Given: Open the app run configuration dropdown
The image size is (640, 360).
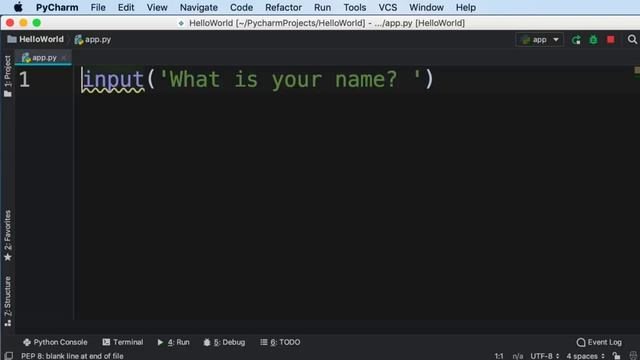Looking at the screenshot, I should [539, 40].
